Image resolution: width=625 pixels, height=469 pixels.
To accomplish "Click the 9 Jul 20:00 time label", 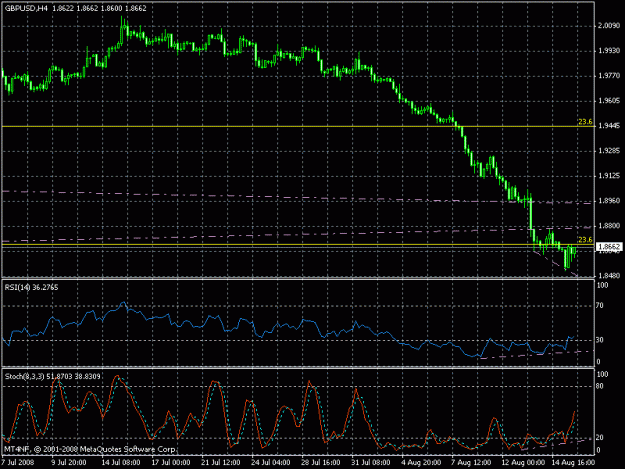I will 69,462.
